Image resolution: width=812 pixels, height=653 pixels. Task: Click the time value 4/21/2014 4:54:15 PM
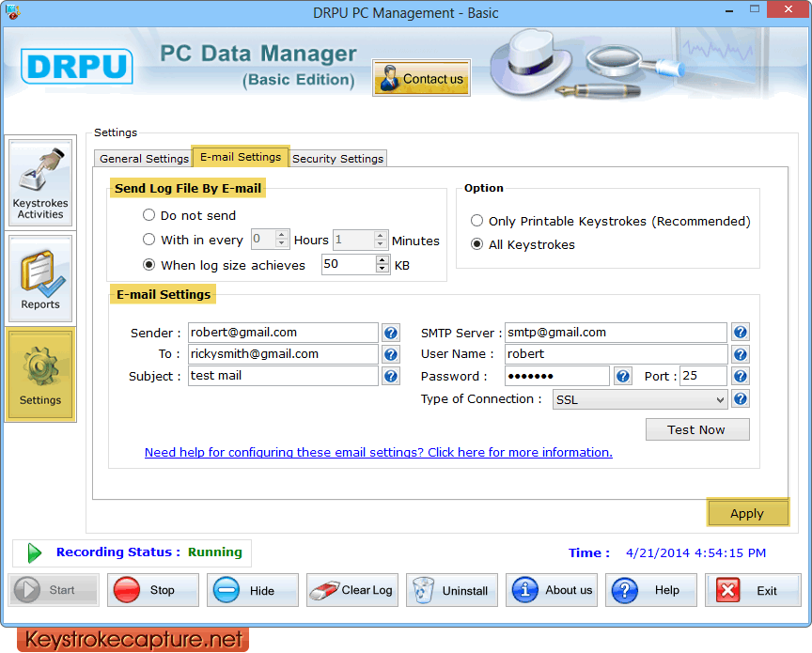[695, 553]
